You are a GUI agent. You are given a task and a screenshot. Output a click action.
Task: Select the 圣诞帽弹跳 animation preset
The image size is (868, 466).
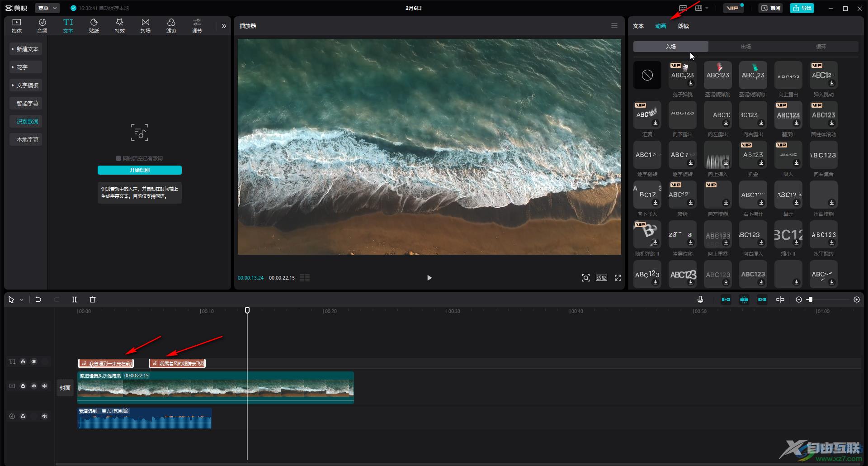(718, 75)
